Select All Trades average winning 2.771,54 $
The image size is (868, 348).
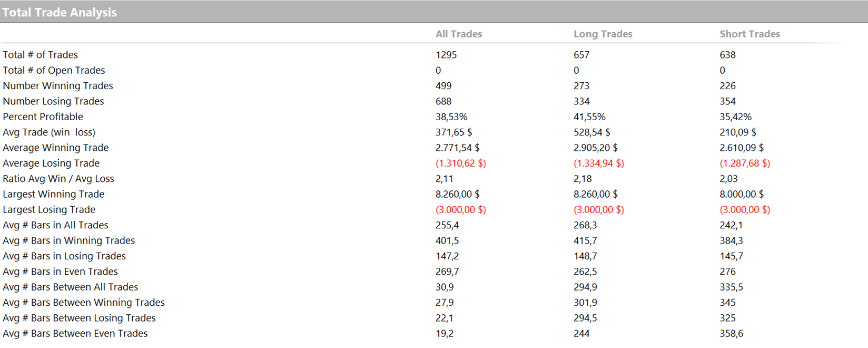click(x=457, y=148)
